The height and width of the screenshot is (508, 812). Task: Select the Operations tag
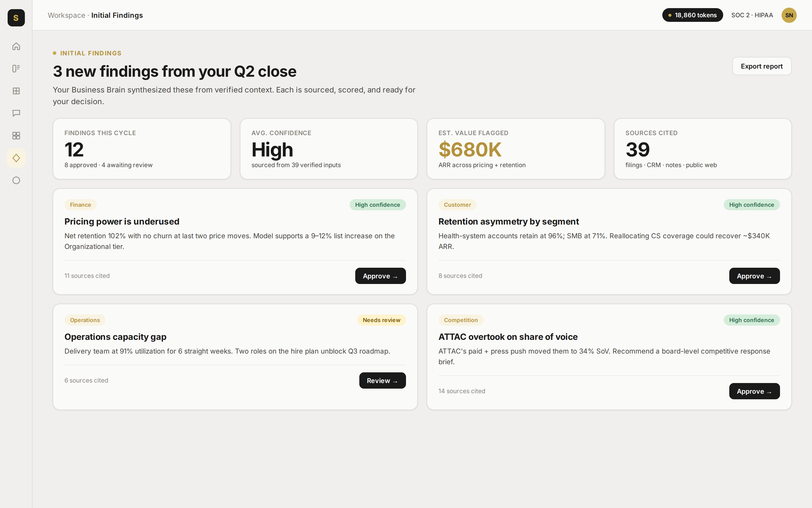(x=85, y=320)
